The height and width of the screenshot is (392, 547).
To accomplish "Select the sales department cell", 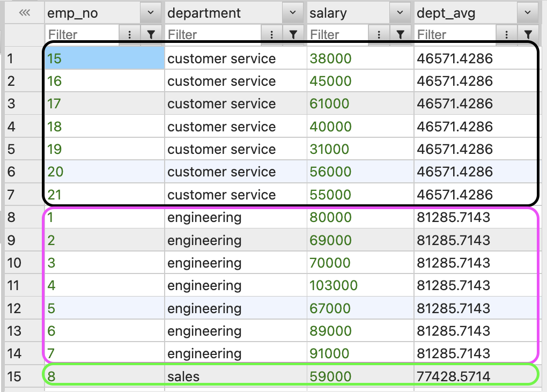I will tap(235, 376).
